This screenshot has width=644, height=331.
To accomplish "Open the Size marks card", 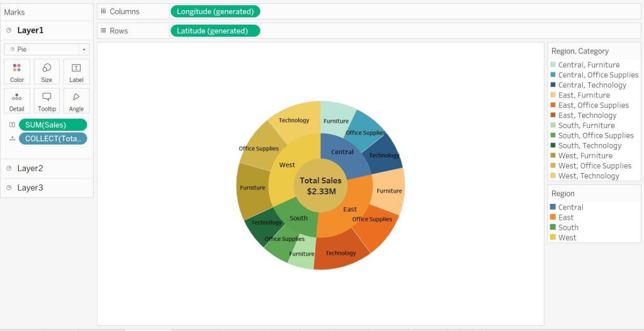I will [47, 72].
